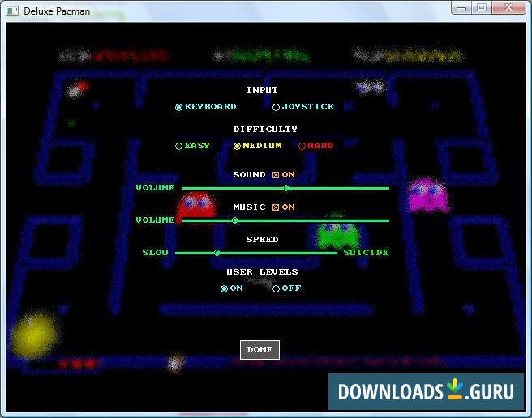Click the DONE button

click(x=260, y=350)
